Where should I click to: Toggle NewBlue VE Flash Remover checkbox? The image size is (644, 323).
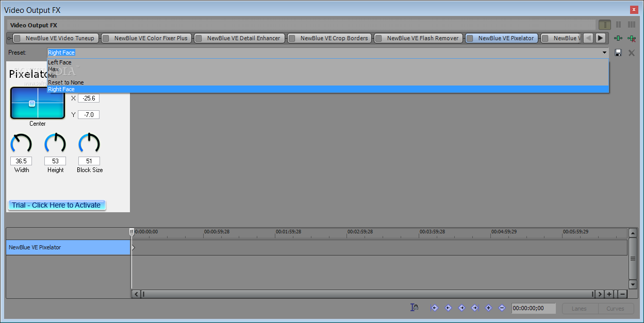click(378, 38)
